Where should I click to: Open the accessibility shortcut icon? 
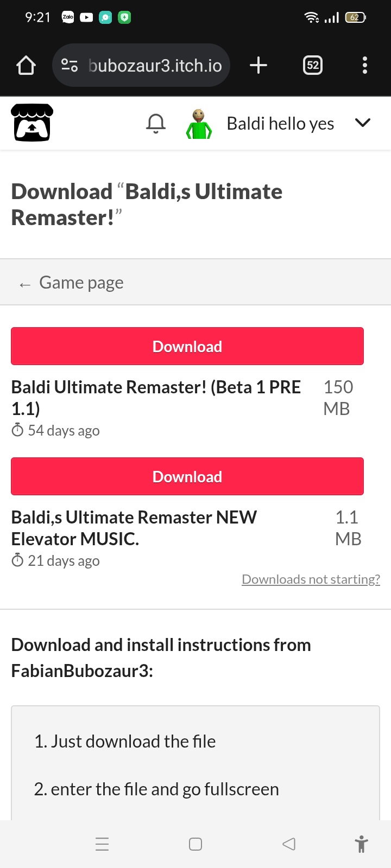point(361,844)
